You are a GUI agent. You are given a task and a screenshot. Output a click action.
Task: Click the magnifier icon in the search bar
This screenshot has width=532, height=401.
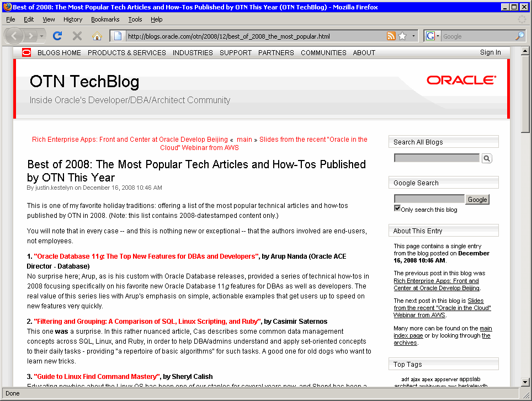coord(519,36)
